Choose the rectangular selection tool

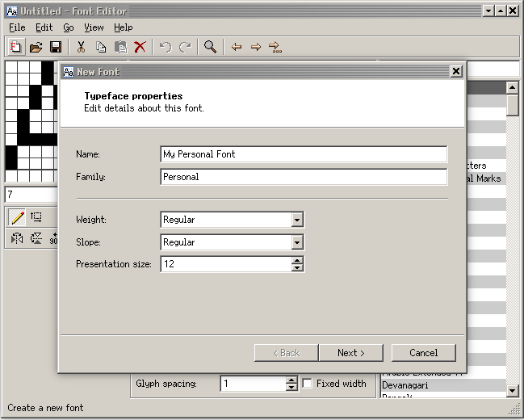click(x=36, y=217)
